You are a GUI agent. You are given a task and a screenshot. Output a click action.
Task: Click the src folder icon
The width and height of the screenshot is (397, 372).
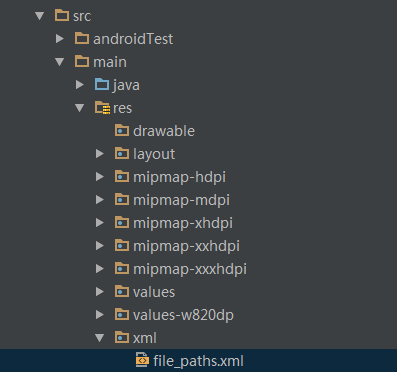coord(62,15)
